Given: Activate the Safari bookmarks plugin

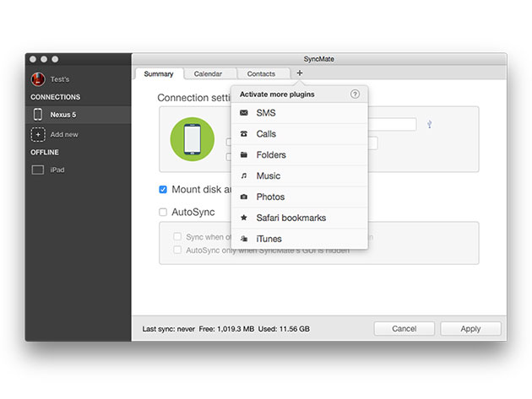Looking at the screenshot, I should [x=299, y=218].
